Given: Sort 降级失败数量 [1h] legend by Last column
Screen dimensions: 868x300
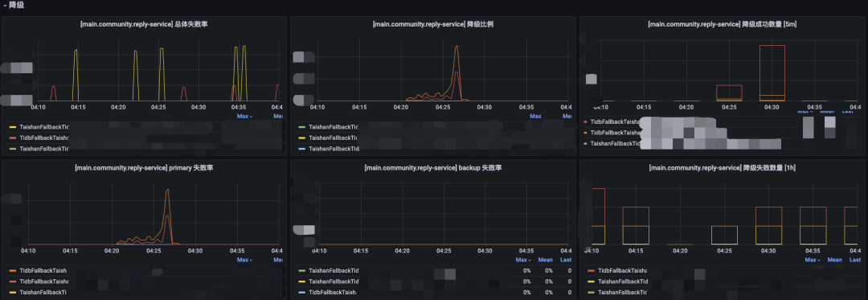Looking at the screenshot, I should (855, 260).
